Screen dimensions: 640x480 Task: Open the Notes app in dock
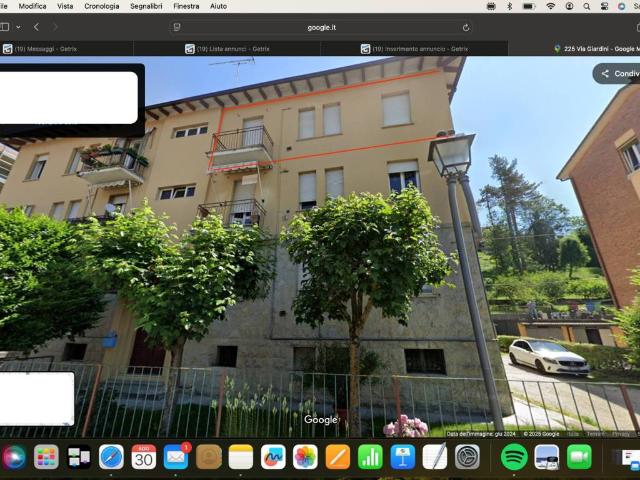[x=241, y=457]
